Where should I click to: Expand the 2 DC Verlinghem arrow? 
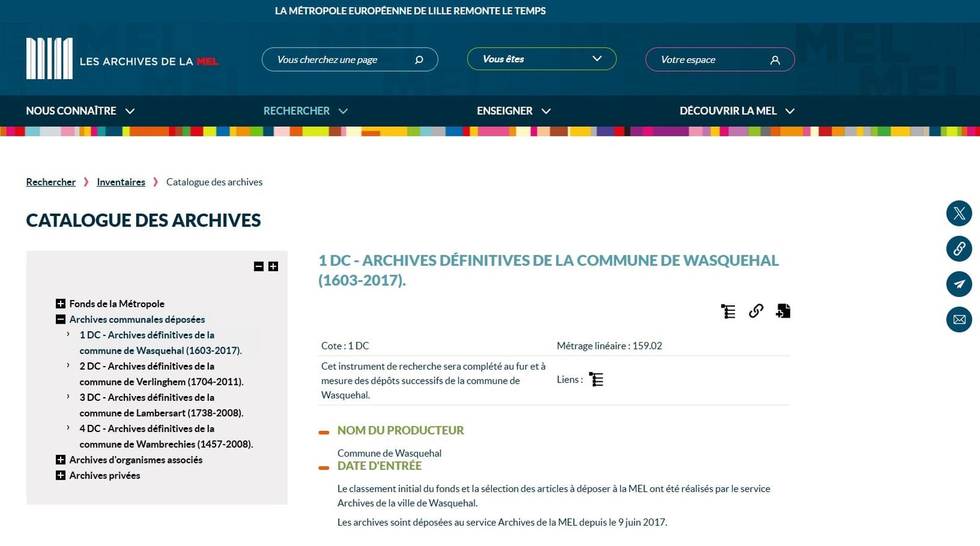(x=68, y=365)
